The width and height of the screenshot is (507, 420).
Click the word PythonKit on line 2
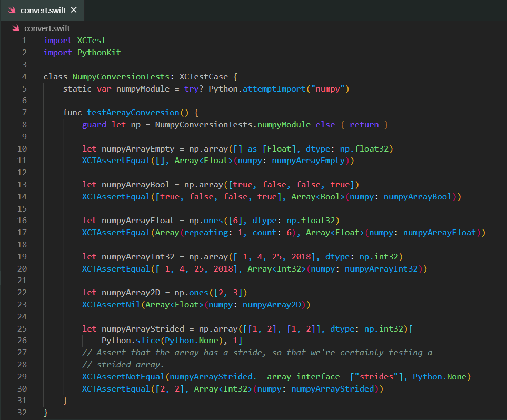(x=99, y=53)
